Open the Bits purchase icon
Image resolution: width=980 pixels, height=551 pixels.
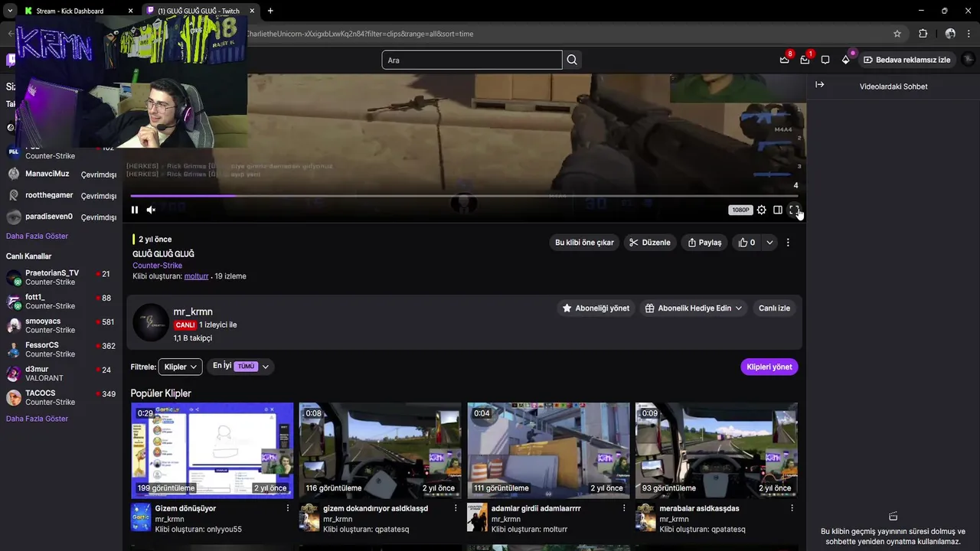[x=846, y=60]
